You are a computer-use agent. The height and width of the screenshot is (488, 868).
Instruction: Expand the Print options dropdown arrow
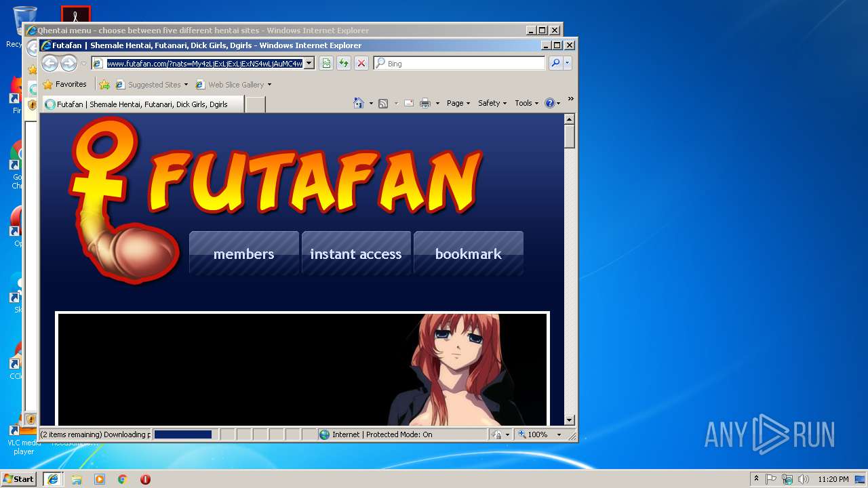(437, 103)
